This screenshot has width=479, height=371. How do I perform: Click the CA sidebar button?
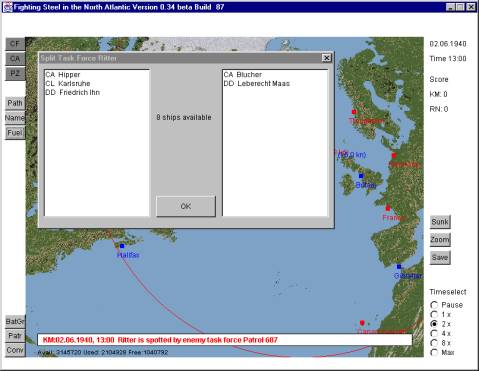tap(15, 59)
